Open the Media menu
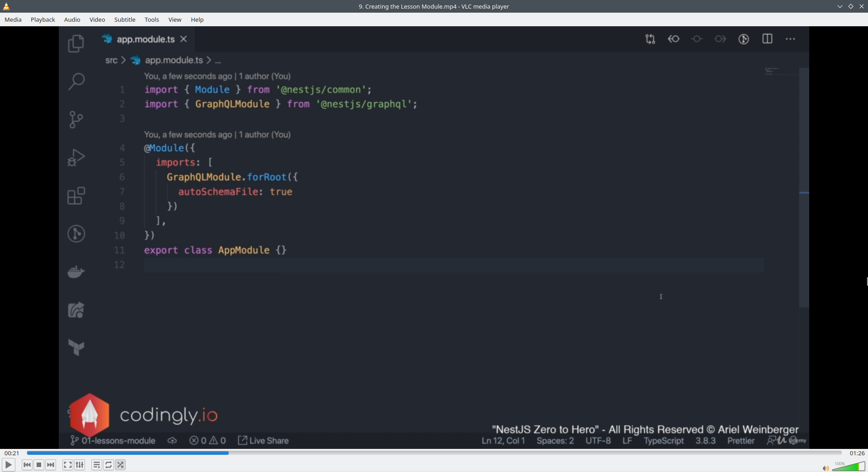The image size is (868, 472). [13, 19]
